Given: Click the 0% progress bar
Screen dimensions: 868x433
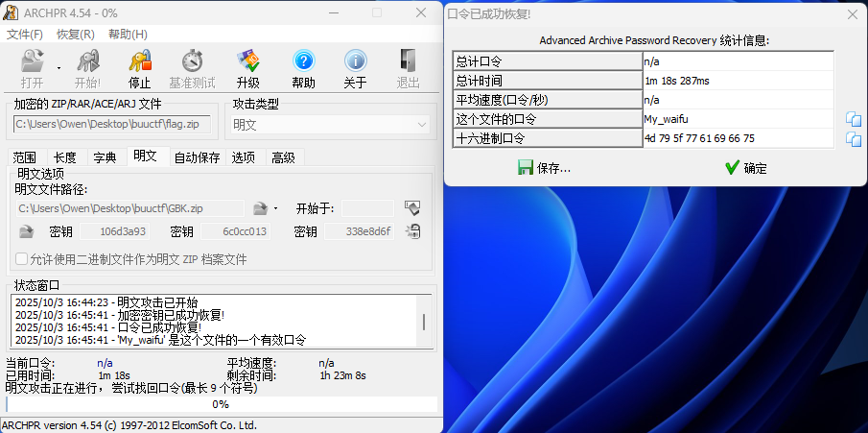Looking at the screenshot, I should pos(222,404).
